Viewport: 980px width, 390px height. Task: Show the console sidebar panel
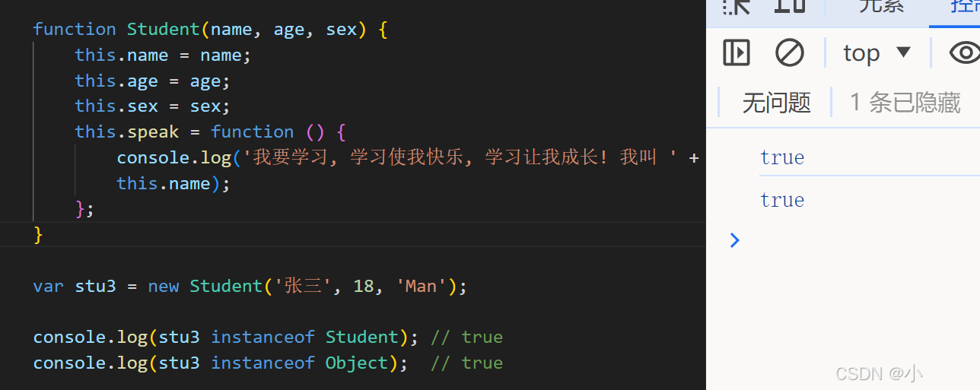click(x=736, y=52)
